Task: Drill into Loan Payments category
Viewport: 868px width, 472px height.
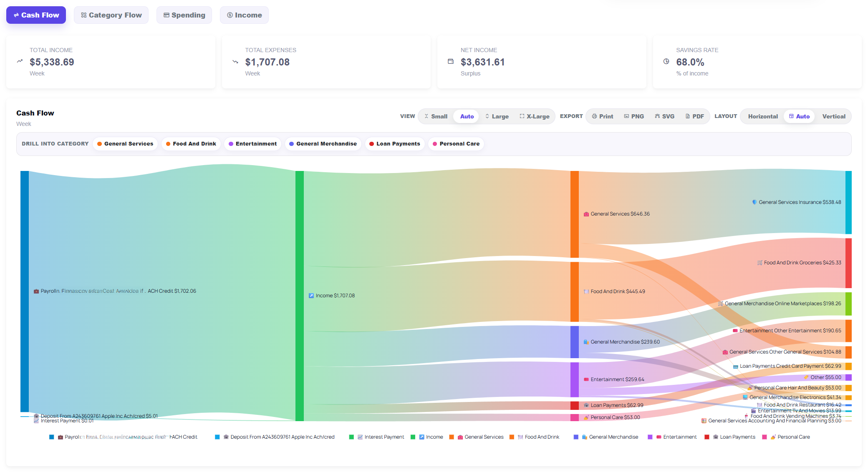Action: (x=395, y=144)
